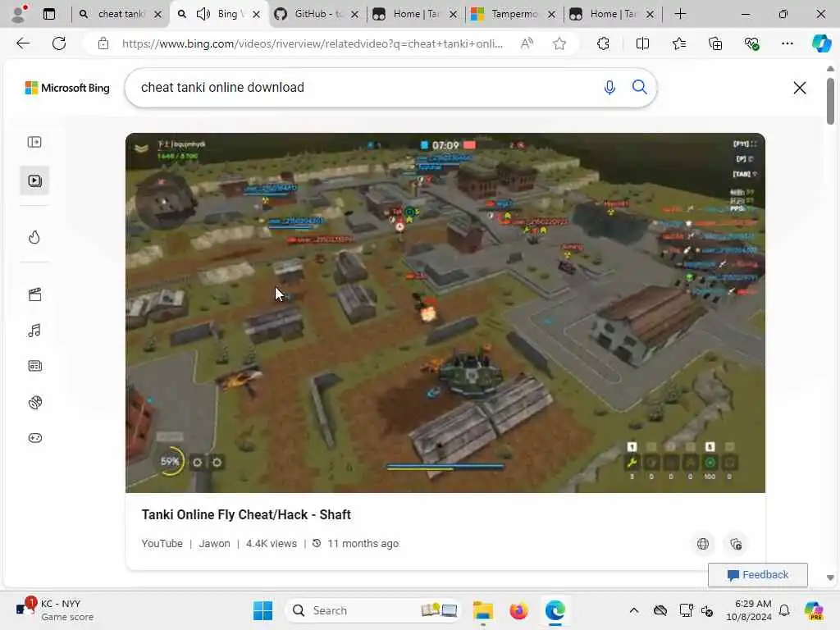The width and height of the screenshot is (840, 630).
Task: Send Feedback via the Feedback button
Action: point(757,575)
